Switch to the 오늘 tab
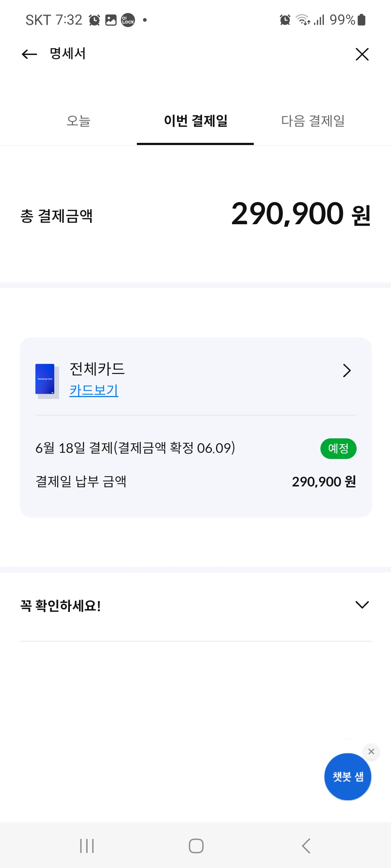The height and width of the screenshot is (868, 391). click(x=78, y=121)
